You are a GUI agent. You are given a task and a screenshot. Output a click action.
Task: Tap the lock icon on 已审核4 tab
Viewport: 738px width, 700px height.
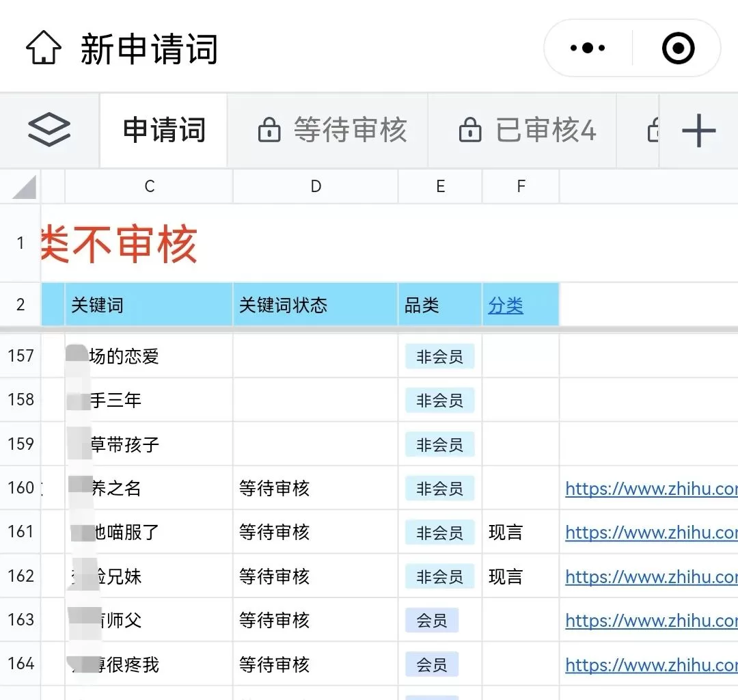pos(470,131)
